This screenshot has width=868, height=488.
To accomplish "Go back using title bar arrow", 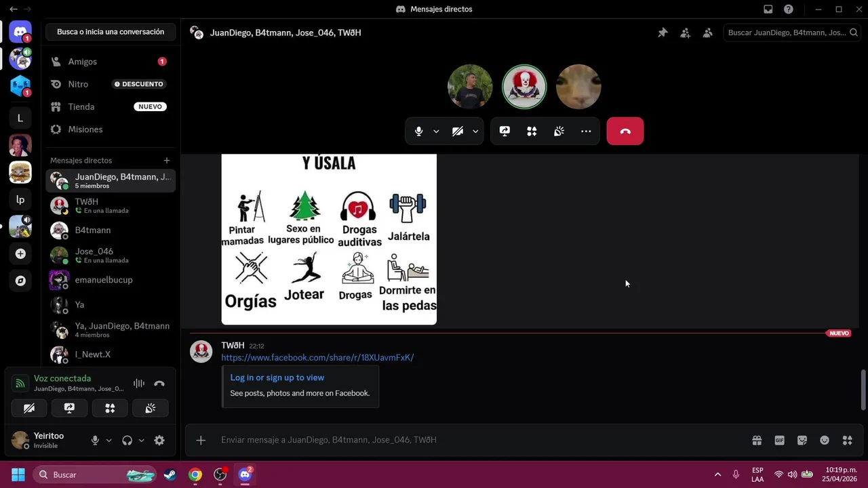I will tap(13, 9).
